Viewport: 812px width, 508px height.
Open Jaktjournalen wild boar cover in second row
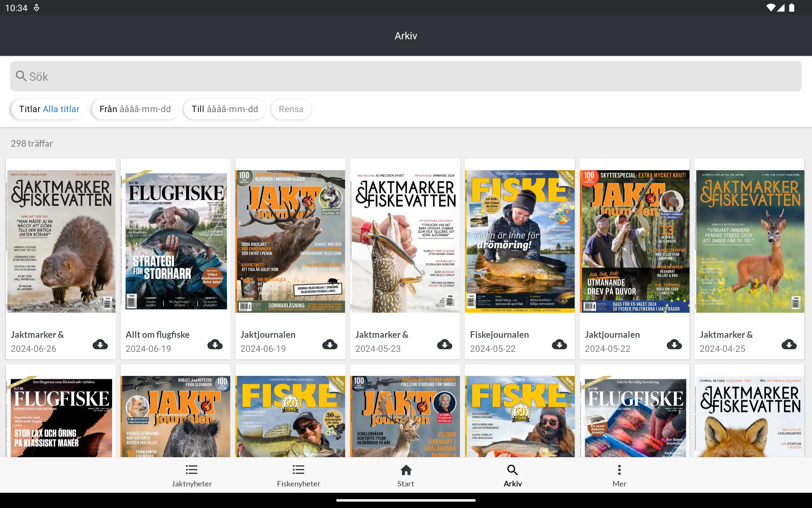pyautogui.click(x=175, y=416)
